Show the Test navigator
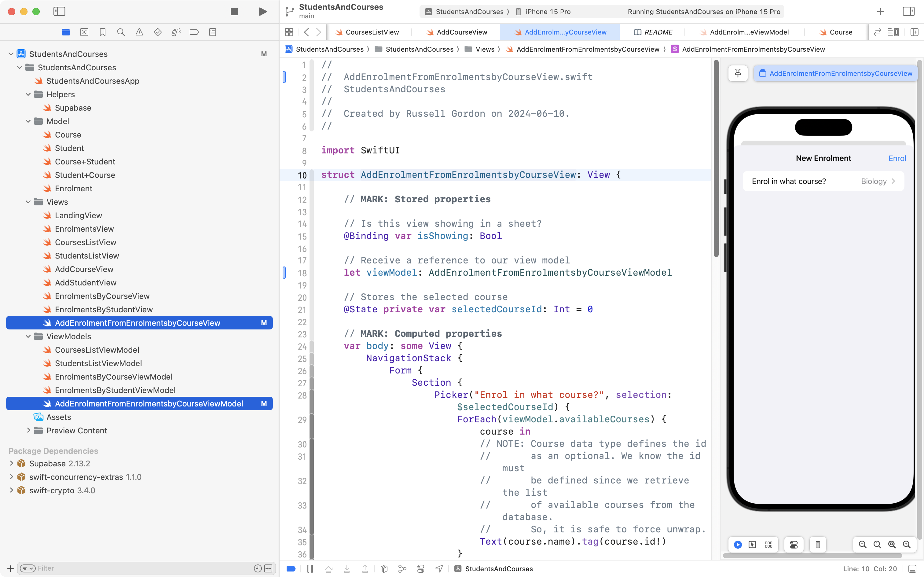Image resolution: width=924 pixels, height=577 pixels. point(157,32)
